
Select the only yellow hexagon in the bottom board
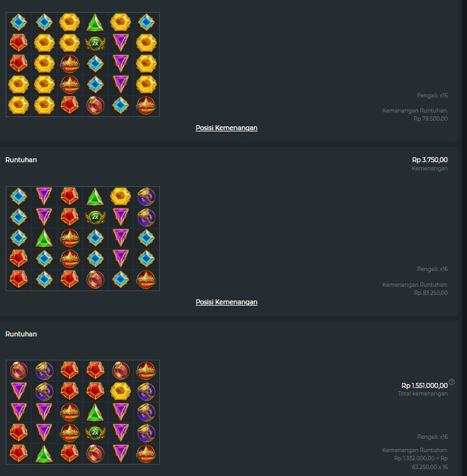pos(121,391)
